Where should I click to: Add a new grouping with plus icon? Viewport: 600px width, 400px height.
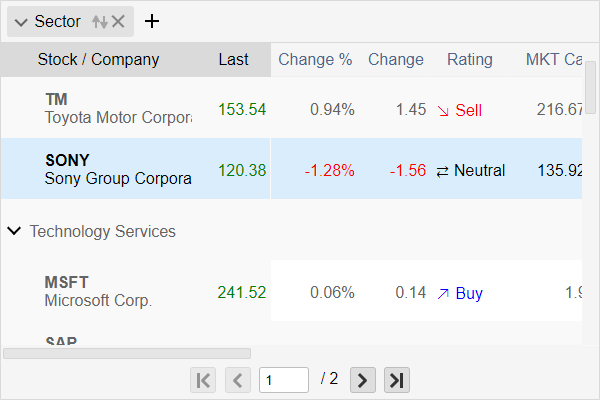[x=151, y=21]
